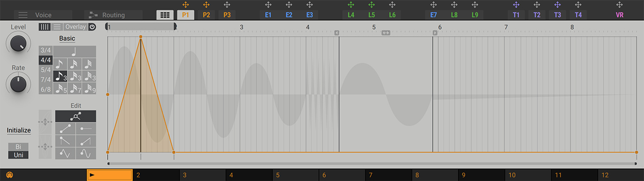Select Uni polarity mode
Viewport: 644px width, 181px height.
click(19, 155)
